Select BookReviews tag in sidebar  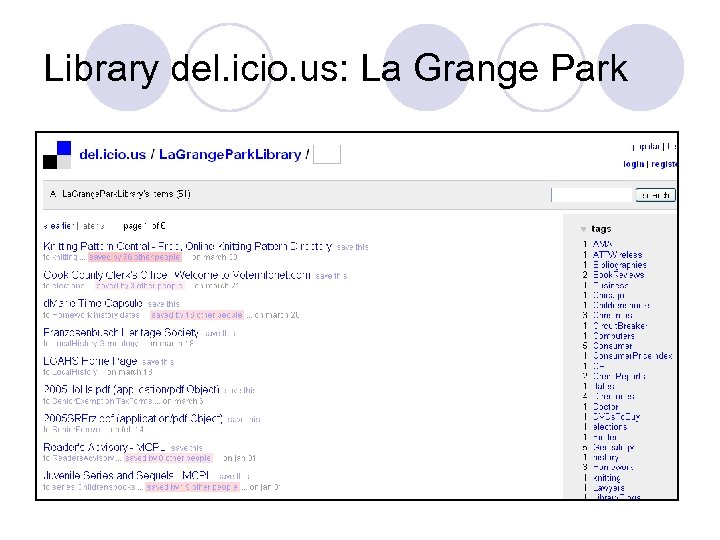click(x=618, y=275)
